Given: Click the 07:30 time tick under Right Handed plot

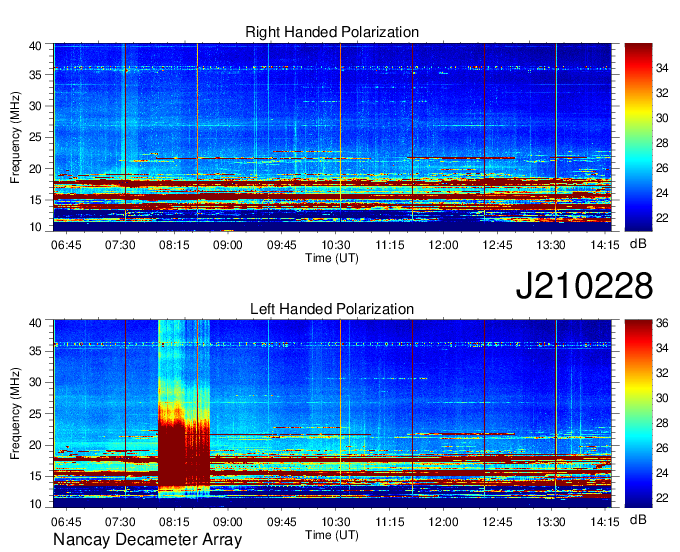Looking at the screenshot, I should (120, 245).
